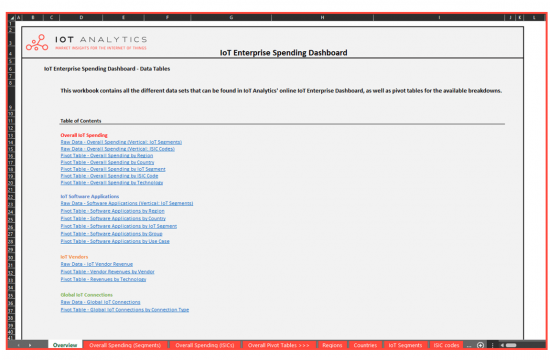
Task: Open Raw Data - Software Applications (Vertical: IoT Segments)
Action: (x=127, y=203)
